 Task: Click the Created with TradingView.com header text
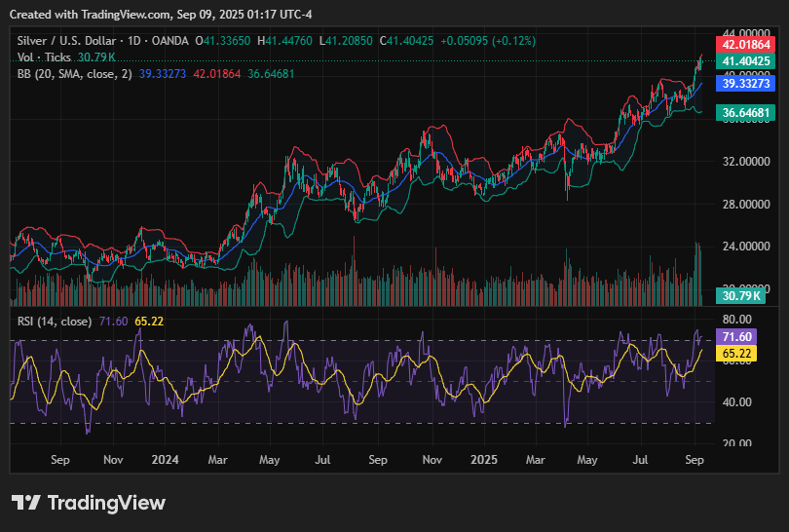161,15
